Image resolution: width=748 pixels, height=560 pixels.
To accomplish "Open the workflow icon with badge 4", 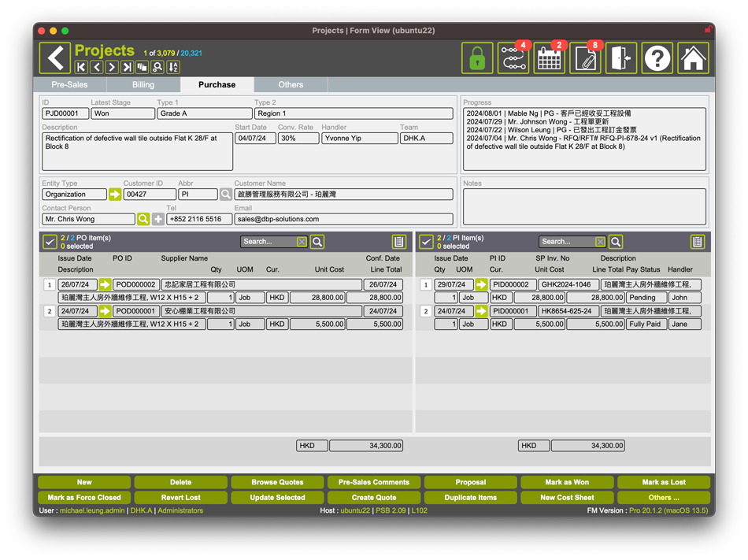I will click(x=513, y=59).
